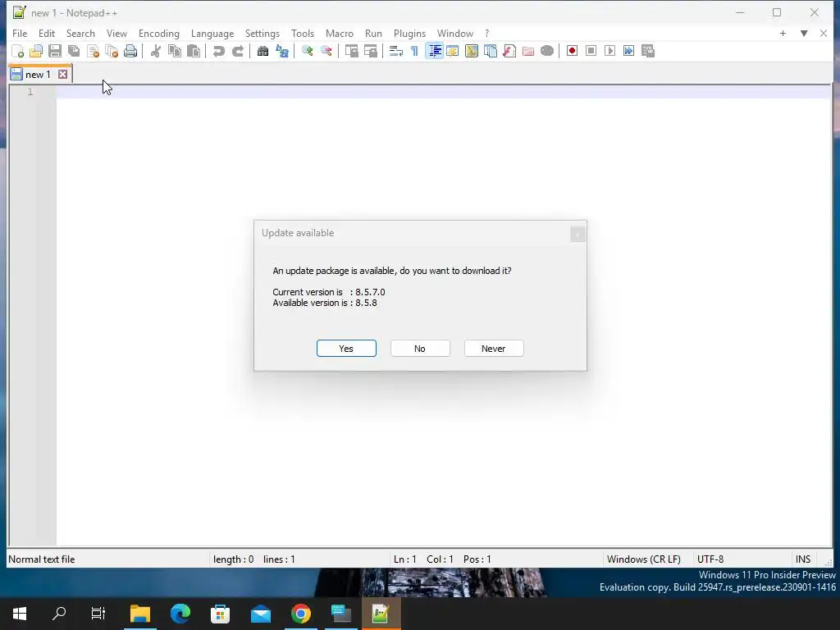Click the Stop recording macro icon

pos(591,51)
